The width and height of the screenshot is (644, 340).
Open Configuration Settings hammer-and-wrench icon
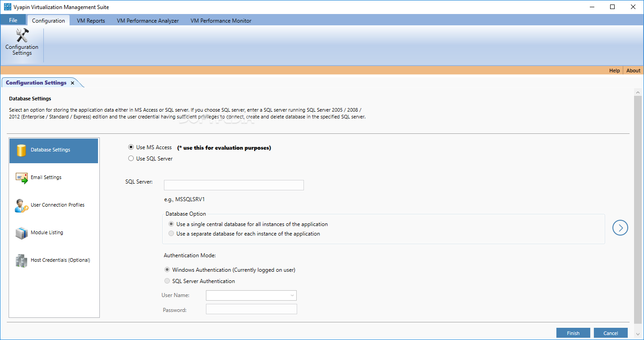click(x=22, y=36)
